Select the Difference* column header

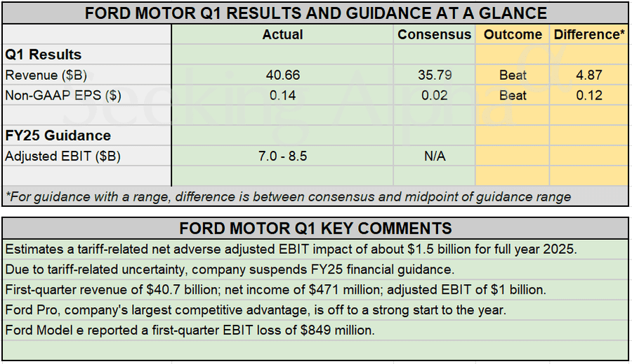[588, 34]
